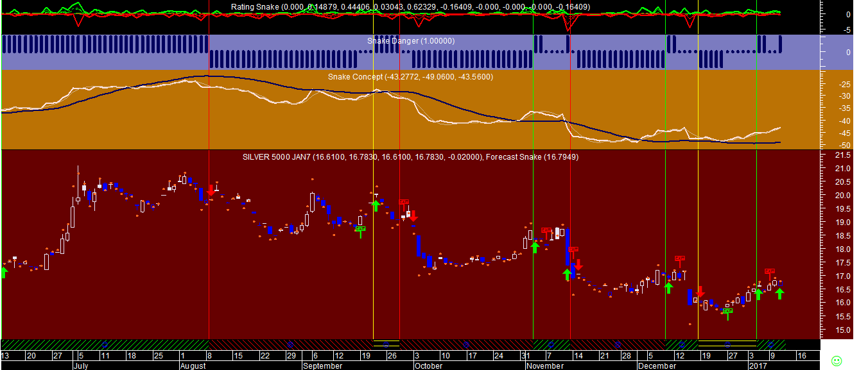
Task: Click green buy arrow near October 31
Action: tap(535, 247)
